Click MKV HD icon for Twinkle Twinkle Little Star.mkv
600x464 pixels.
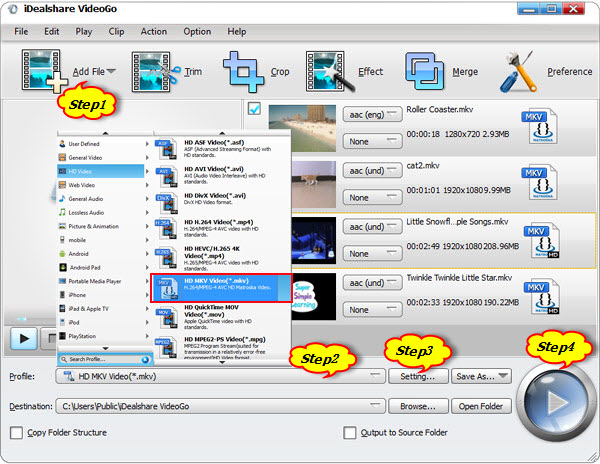(542, 297)
